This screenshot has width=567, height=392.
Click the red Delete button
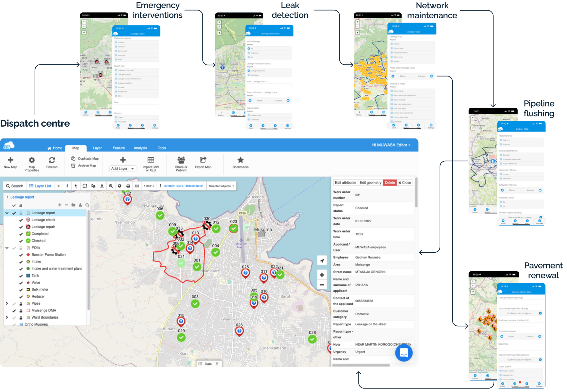tap(390, 183)
